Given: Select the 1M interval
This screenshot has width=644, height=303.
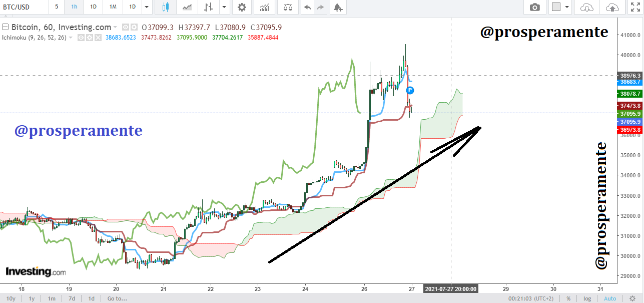Looking at the screenshot, I should pos(113,7).
